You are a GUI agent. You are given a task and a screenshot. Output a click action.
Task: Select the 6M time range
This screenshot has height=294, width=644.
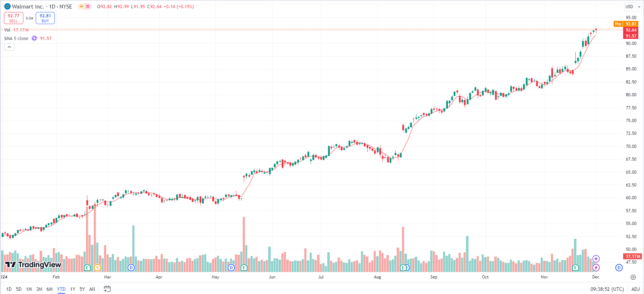50,289
